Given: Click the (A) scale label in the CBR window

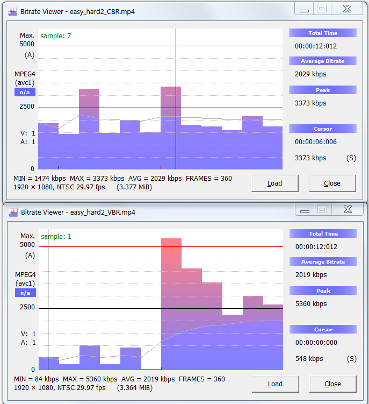Looking at the screenshot, I should tap(29, 55).
